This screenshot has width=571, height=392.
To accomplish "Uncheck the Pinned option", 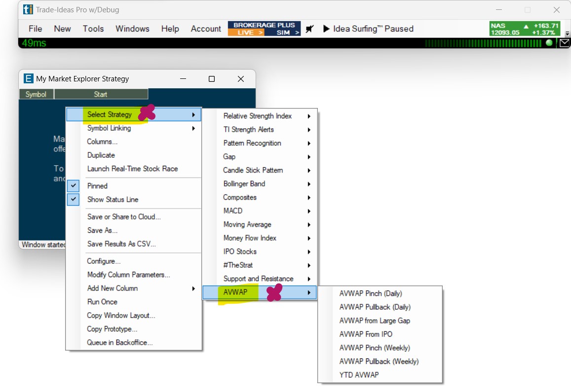I will click(x=97, y=186).
